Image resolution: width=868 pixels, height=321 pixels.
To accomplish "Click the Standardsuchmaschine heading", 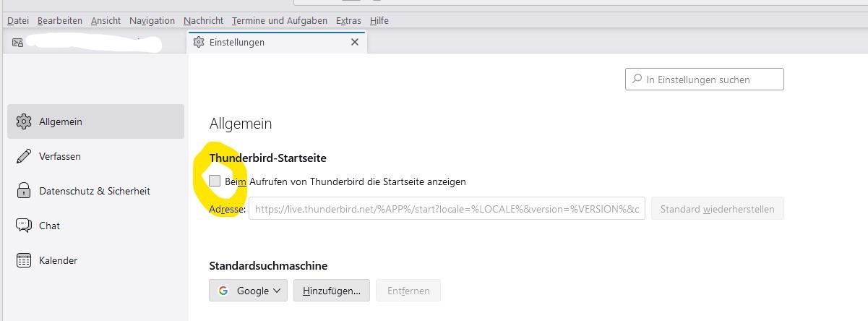I will (268, 266).
